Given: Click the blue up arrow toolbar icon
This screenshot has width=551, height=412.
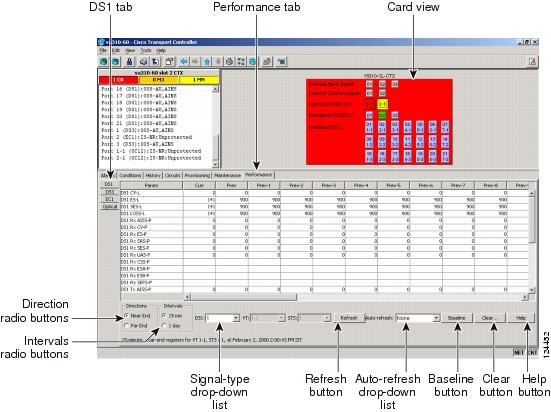Looking at the screenshot, I should pyautogui.click(x=207, y=62).
